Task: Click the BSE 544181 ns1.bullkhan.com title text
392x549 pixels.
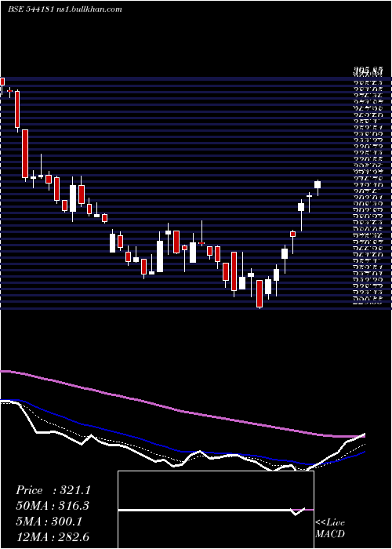Action: pos(65,9)
